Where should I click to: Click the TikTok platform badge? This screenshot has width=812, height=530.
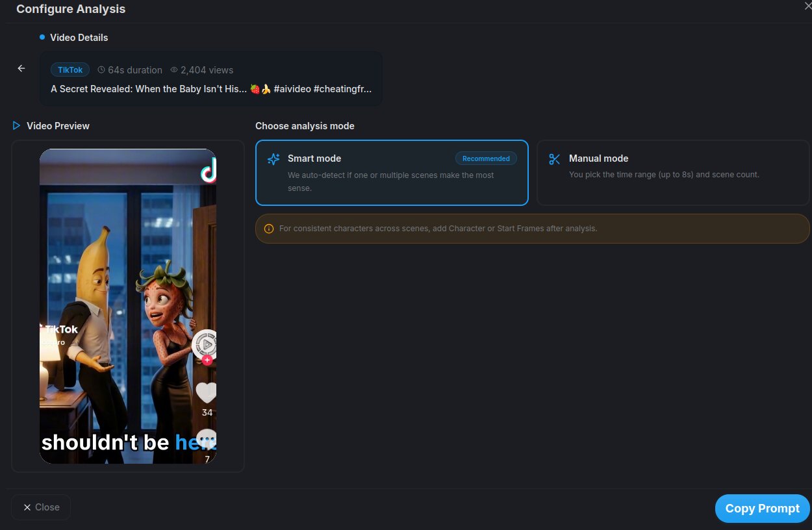click(70, 69)
